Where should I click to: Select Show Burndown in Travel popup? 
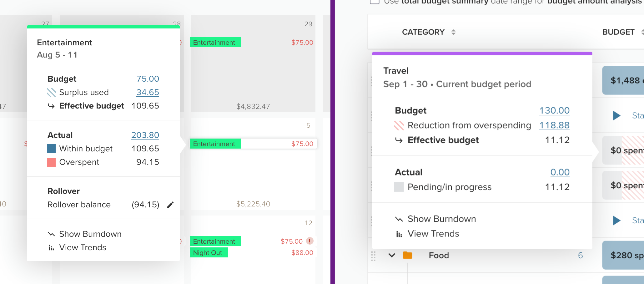tap(441, 219)
